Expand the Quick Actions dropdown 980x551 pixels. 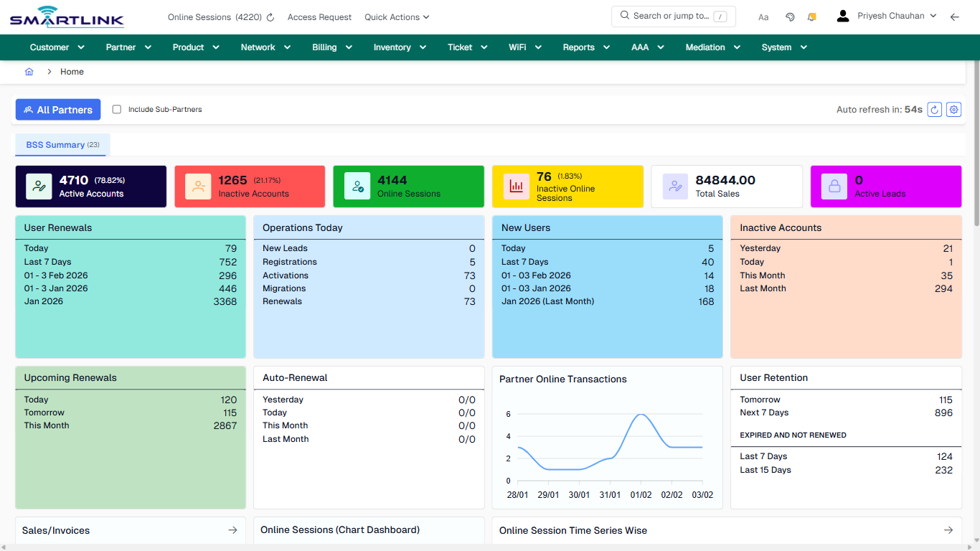pos(397,17)
